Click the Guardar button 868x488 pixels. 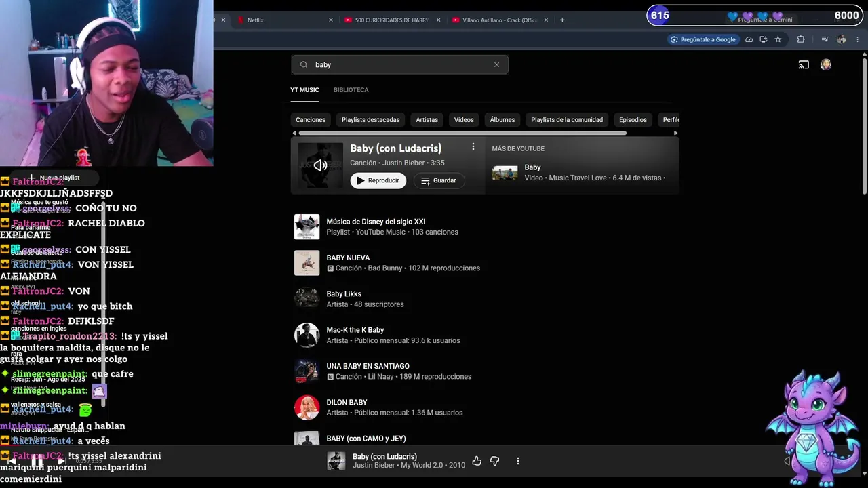(439, 180)
